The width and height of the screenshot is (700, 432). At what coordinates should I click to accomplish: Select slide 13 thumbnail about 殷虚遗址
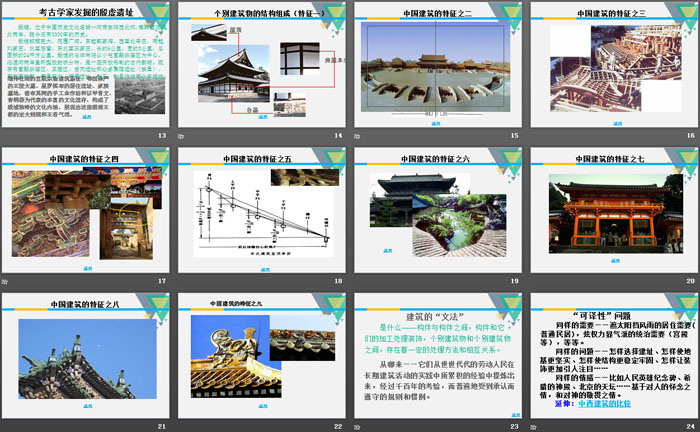coord(86,65)
